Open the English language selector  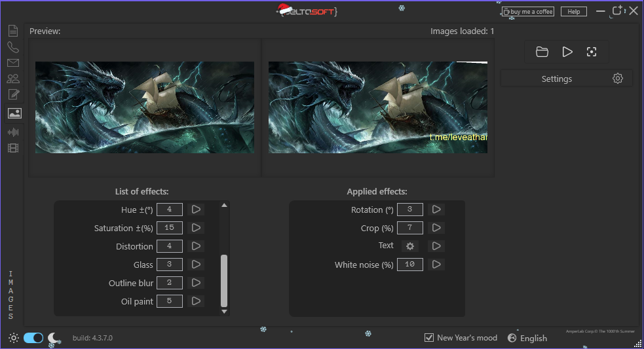pyautogui.click(x=527, y=338)
